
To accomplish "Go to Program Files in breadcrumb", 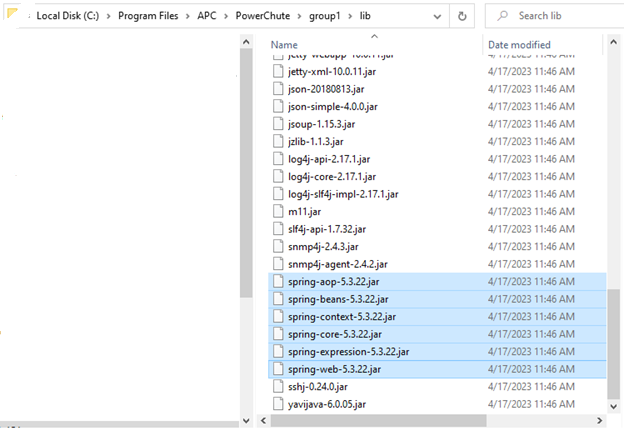I will [148, 16].
